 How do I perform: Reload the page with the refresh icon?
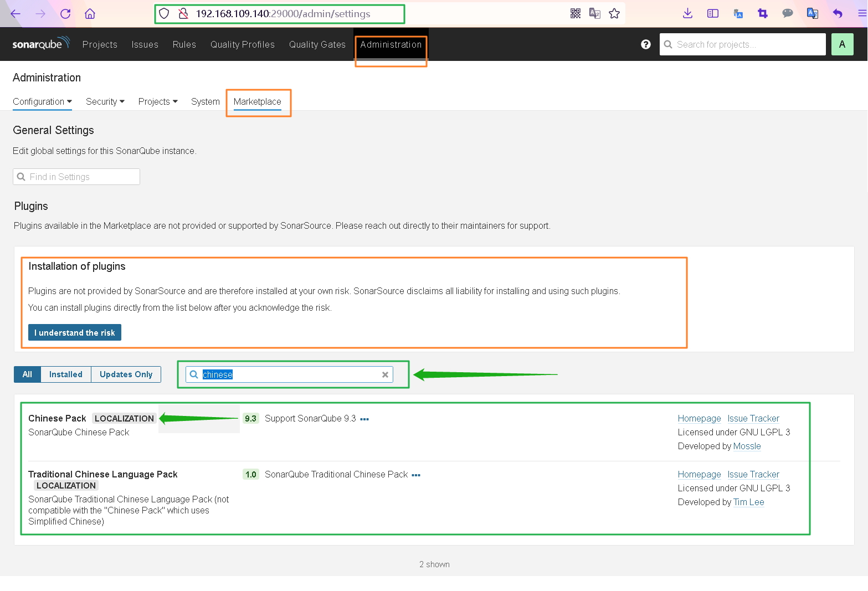(65, 14)
